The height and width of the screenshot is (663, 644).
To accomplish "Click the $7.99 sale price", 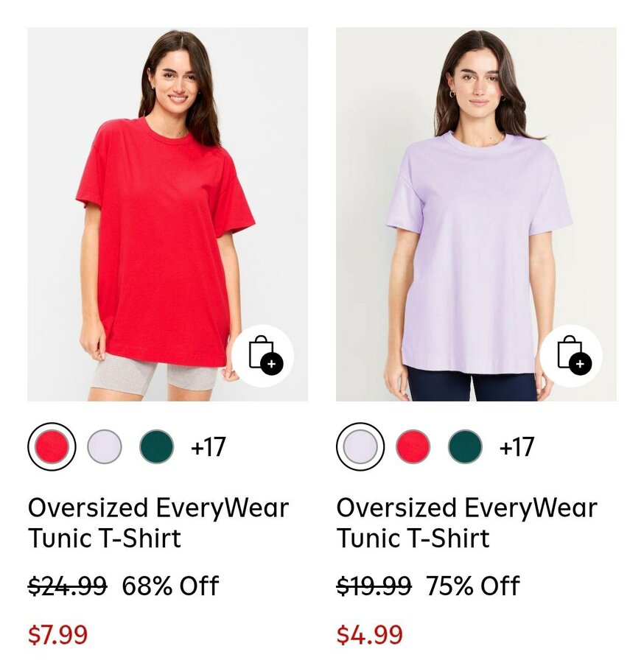I will pos(58,635).
